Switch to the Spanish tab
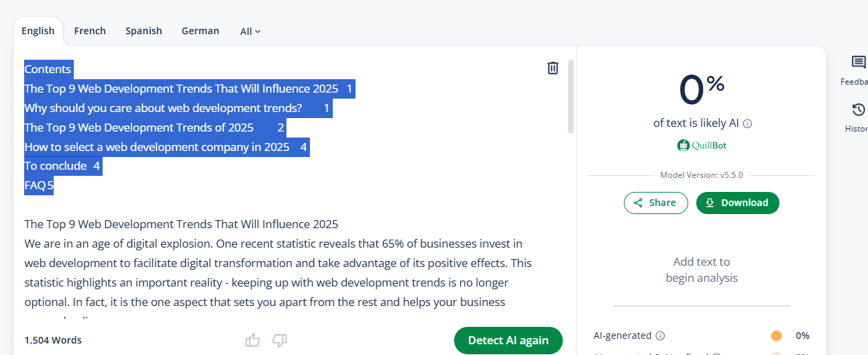The image size is (868, 355). click(x=144, y=31)
